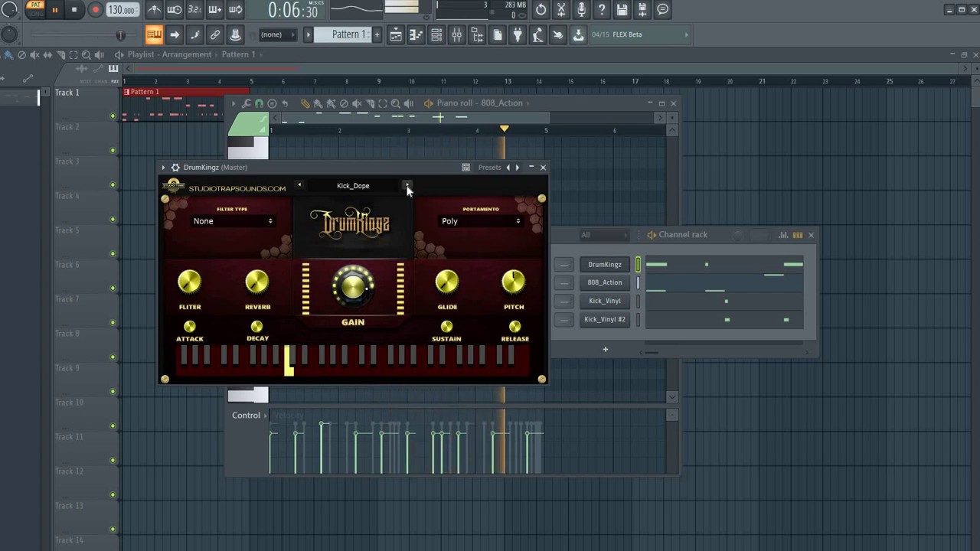Toggle the overdub/blend recording icon
Image resolution: width=980 pixels, height=551 pixels.
click(215, 10)
